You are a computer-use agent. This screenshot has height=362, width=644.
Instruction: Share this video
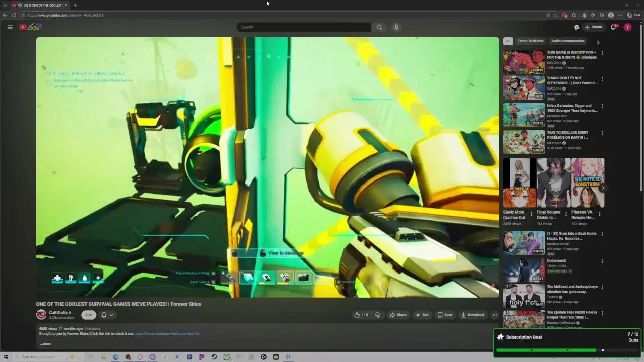pos(398,315)
